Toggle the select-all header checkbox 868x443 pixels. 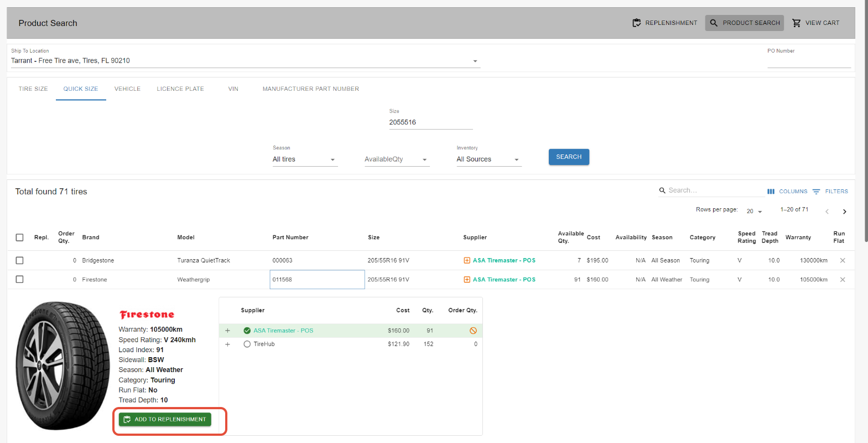point(19,238)
